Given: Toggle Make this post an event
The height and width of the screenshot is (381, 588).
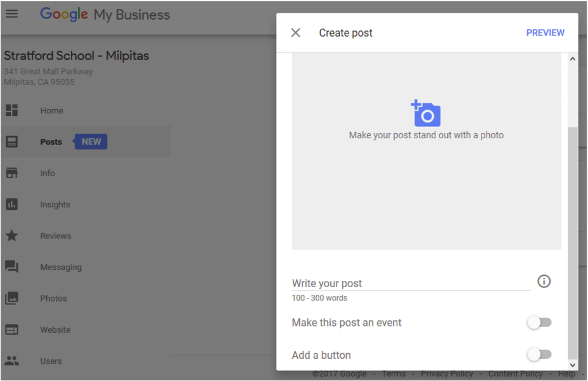Looking at the screenshot, I should pos(539,323).
